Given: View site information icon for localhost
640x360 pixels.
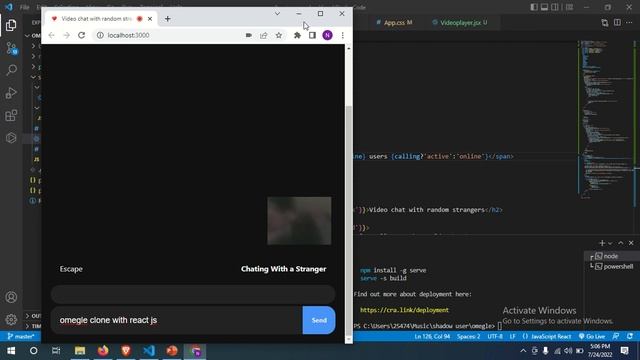Looking at the screenshot, I should coord(100,36).
